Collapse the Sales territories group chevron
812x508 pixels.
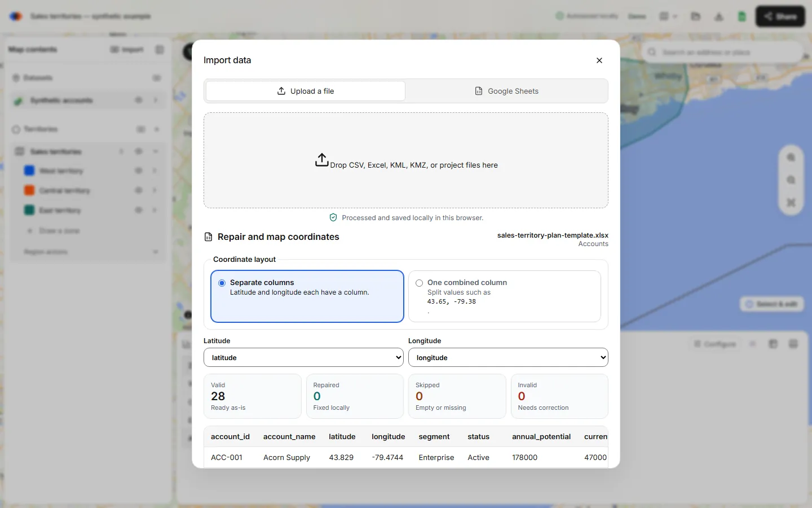tap(156, 151)
